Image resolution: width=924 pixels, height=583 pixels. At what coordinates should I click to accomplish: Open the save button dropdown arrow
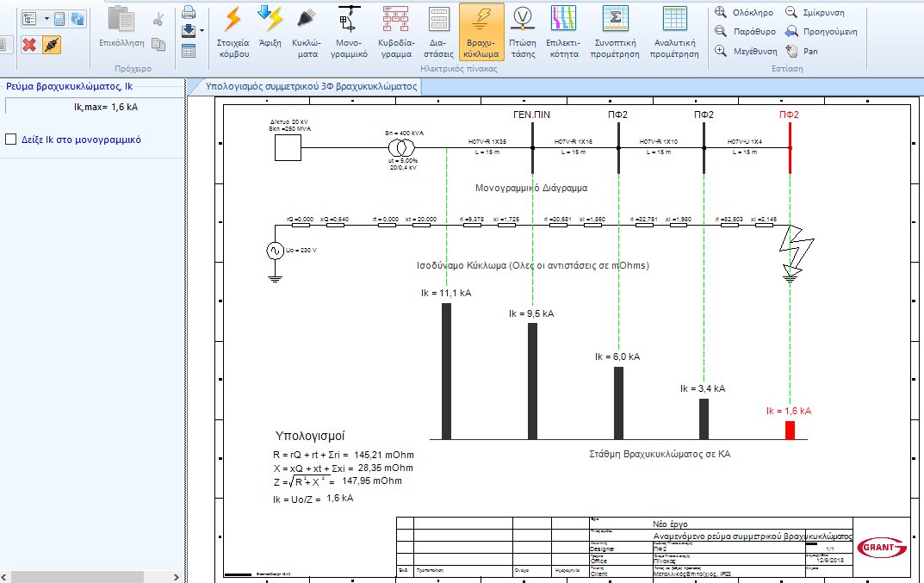[x=202, y=30]
